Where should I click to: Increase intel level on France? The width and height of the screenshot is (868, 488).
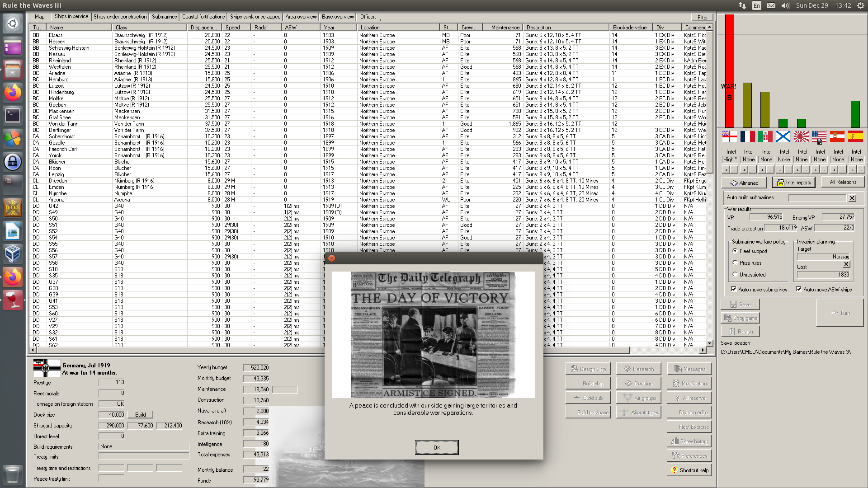pos(744,170)
